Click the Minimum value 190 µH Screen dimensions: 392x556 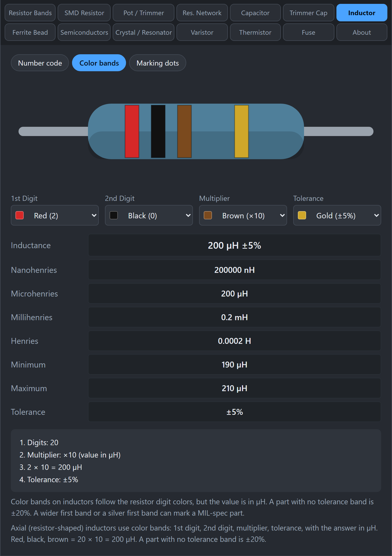tap(235, 364)
